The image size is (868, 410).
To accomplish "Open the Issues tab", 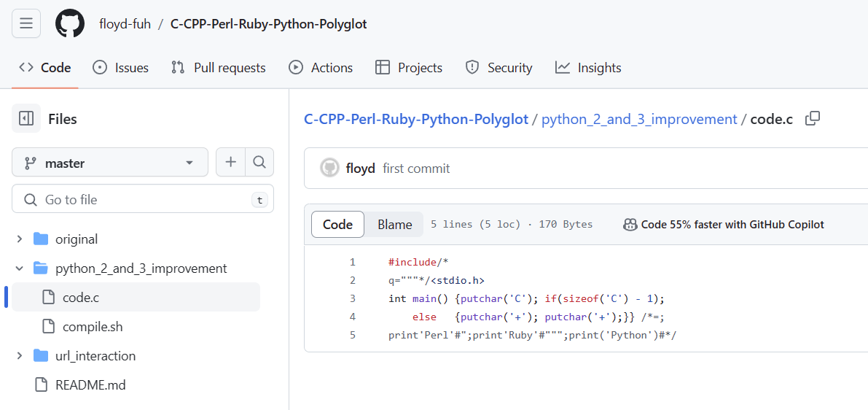I will [x=121, y=68].
